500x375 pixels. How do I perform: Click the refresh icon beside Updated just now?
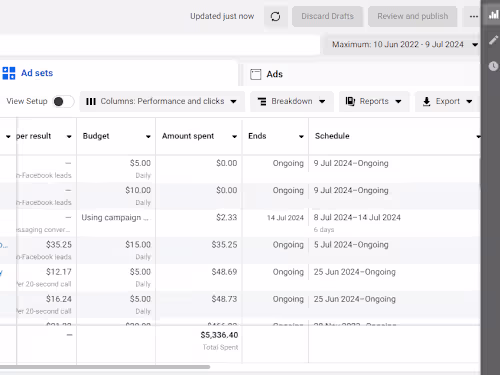point(275,16)
